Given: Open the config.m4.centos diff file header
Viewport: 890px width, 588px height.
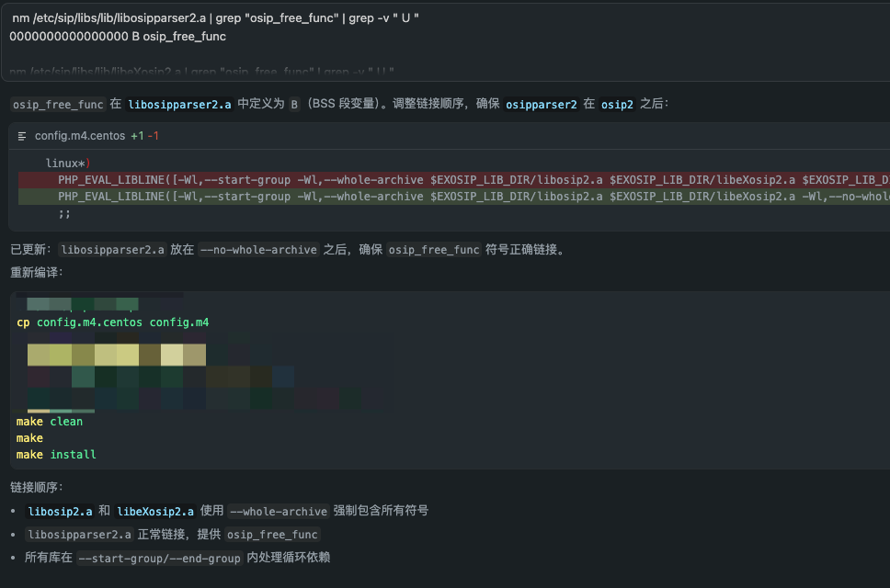Looking at the screenshot, I should pos(80,136).
